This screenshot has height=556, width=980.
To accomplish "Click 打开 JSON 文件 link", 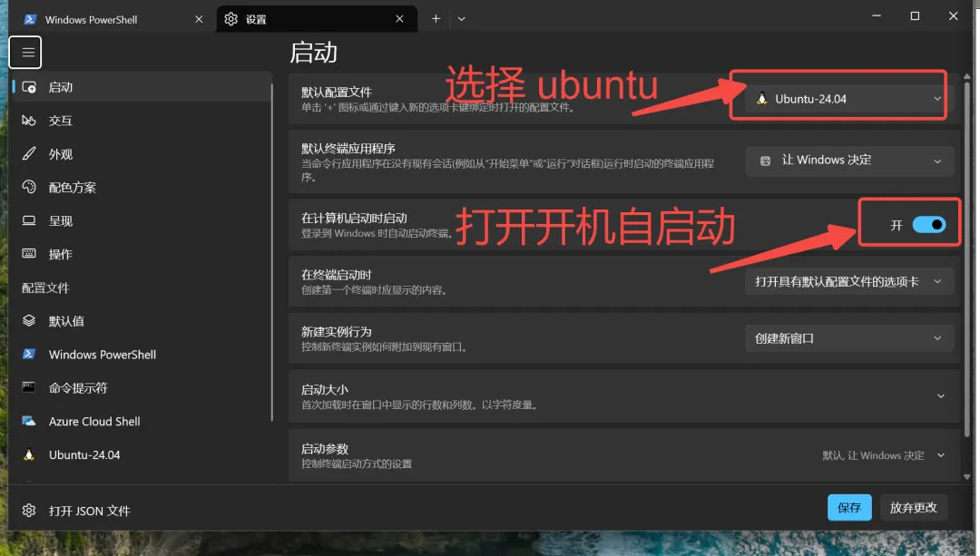I will tap(89, 511).
